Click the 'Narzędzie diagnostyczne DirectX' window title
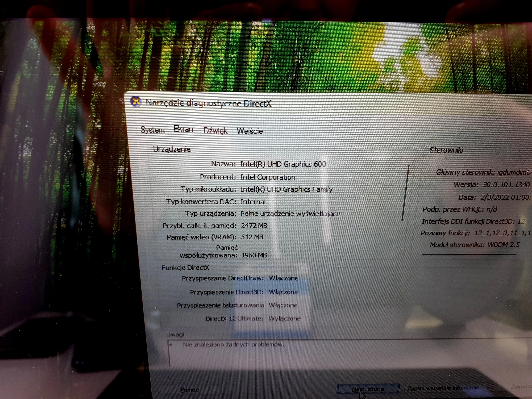The image size is (532, 399). 208,103
